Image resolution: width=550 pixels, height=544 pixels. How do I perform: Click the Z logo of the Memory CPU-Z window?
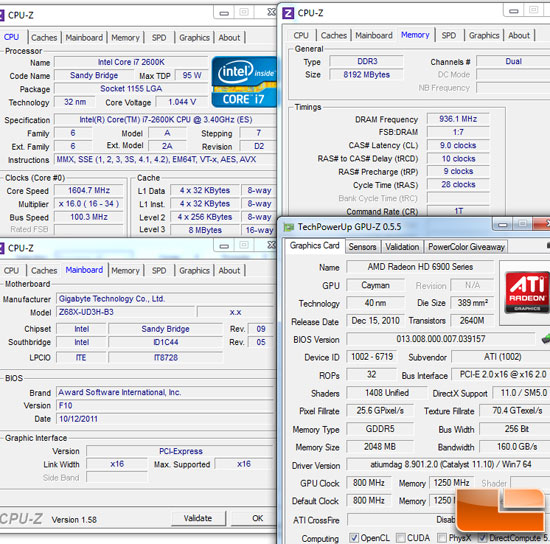[288, 13]
